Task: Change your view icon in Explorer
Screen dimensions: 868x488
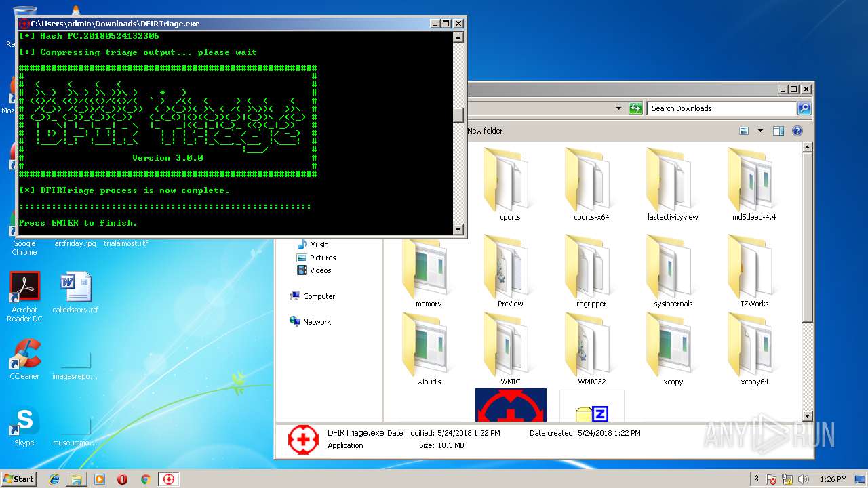Action: (x=744, y=131)
